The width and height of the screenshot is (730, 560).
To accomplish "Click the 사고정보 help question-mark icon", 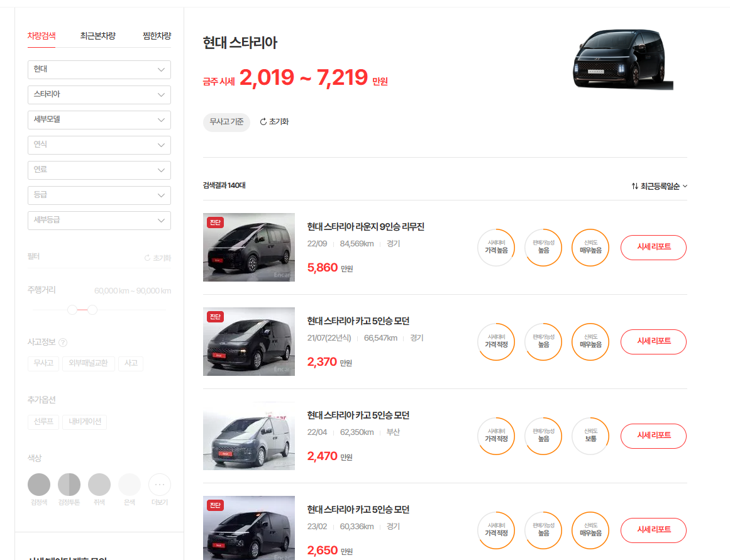I will 63,342.
